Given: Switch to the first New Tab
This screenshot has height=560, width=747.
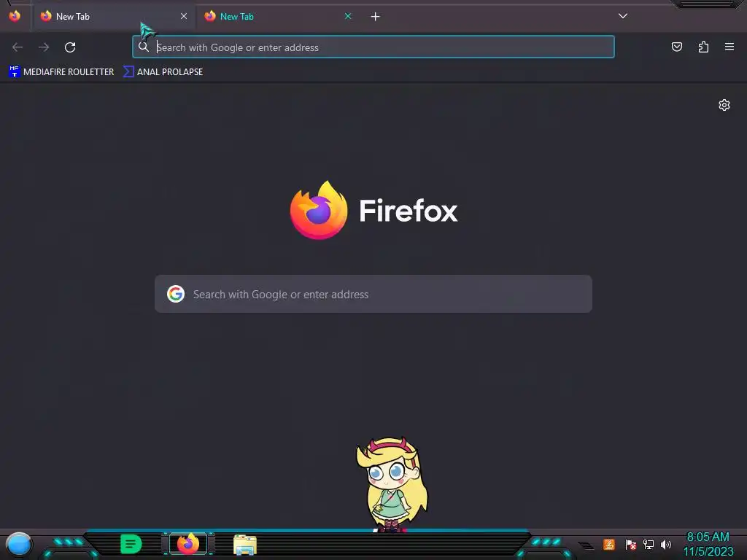Looking at the screenshot, I should tap(114, 17).
